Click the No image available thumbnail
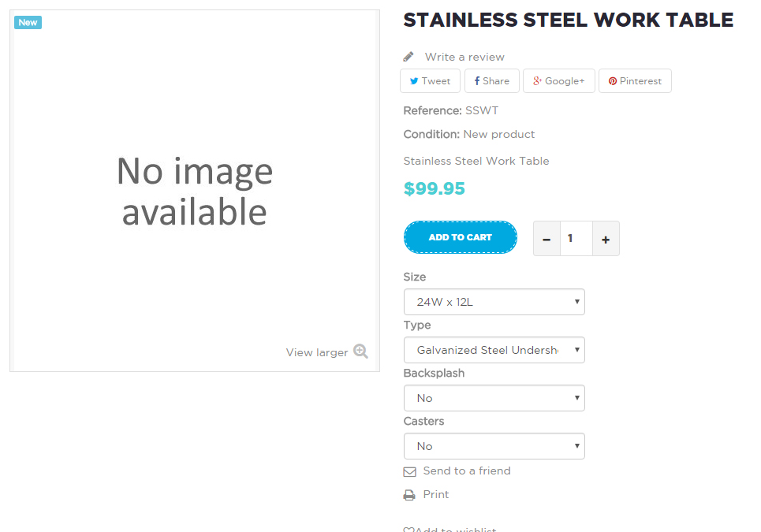Image resolution: width=761 pixels, height=532 pixels. click(x=195, y=191)
